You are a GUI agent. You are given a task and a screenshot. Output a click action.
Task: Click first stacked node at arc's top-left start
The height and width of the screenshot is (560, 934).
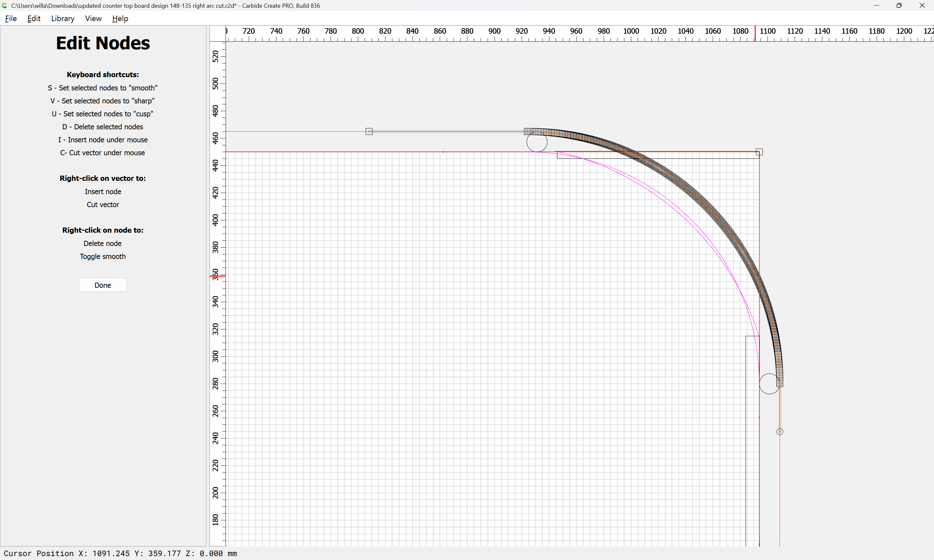[526, 131]
